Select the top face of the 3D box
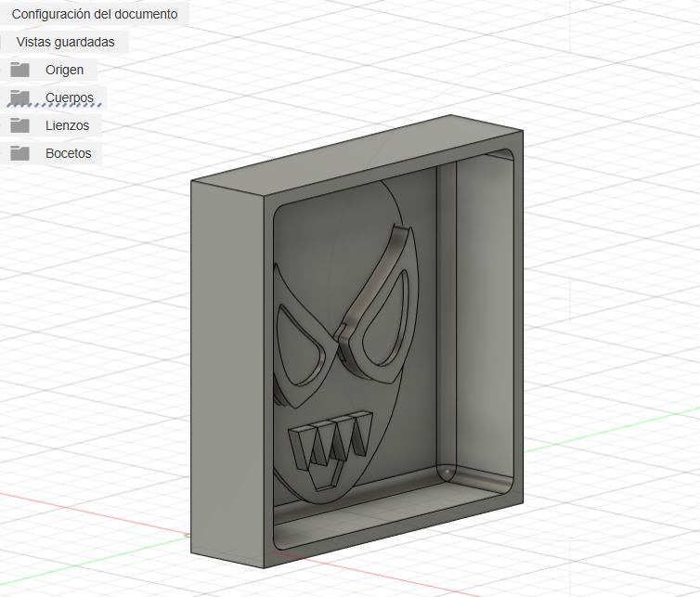700x597 pixels. point(357,155)
